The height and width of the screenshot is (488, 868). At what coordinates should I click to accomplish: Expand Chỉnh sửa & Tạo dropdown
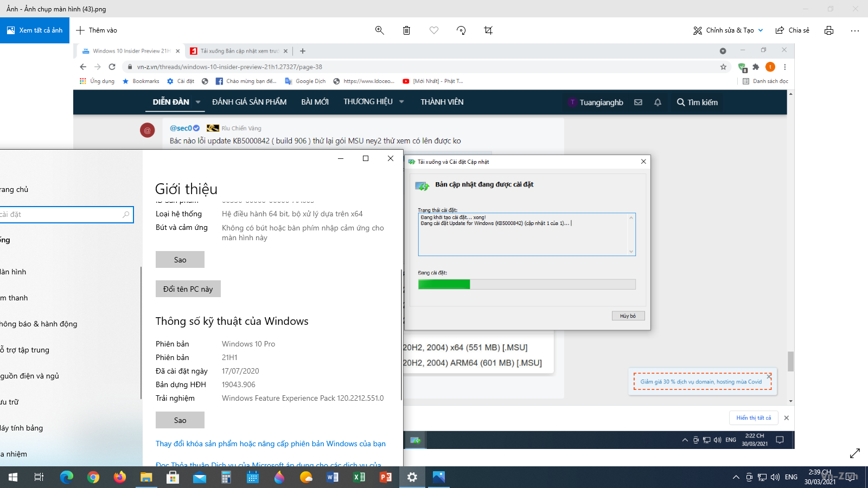[x=761, y=30]
